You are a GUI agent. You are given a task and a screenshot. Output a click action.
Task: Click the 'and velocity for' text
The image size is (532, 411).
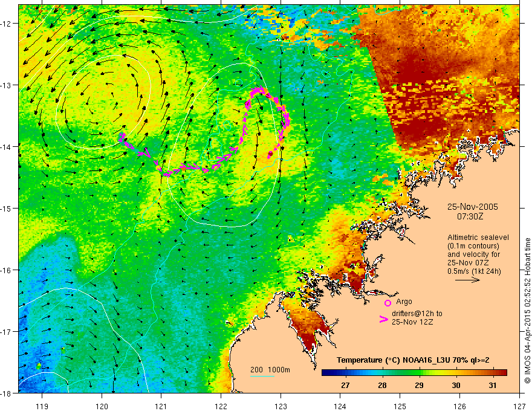coord(473,254)
